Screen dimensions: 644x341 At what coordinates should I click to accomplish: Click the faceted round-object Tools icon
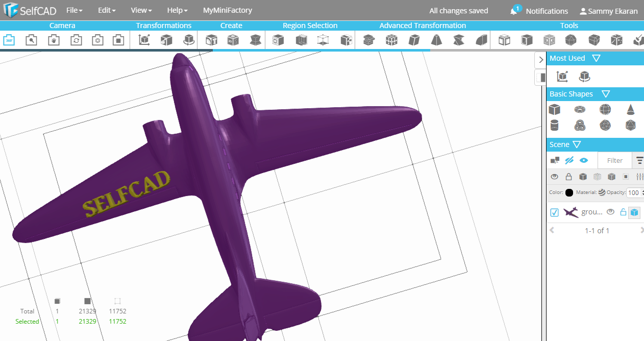coord(572,40)
